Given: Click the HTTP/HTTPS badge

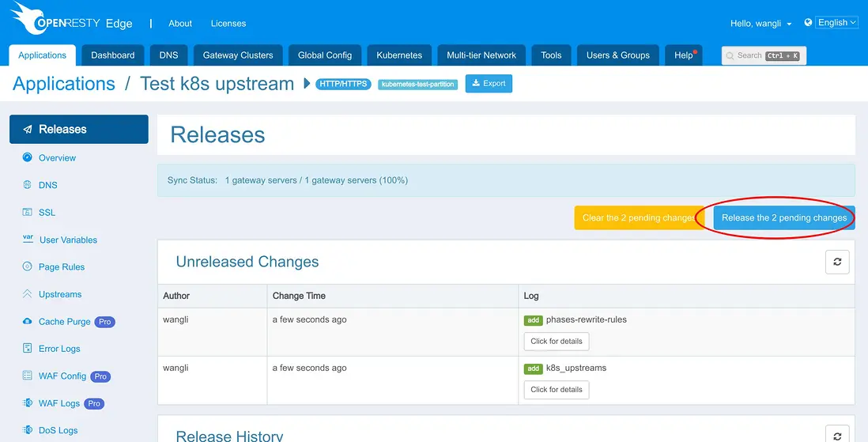Looking at the screenshot, I should coord(343,84).
